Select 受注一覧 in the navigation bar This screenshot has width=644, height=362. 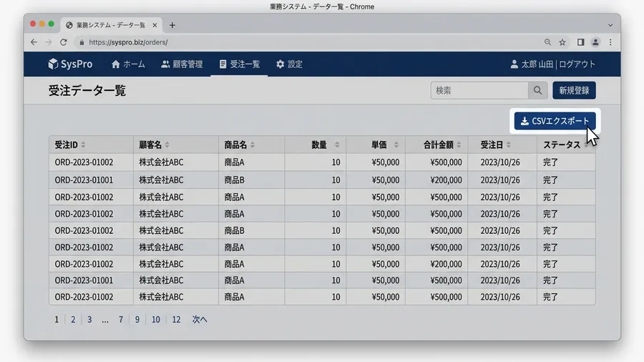[x=240, y=64]
